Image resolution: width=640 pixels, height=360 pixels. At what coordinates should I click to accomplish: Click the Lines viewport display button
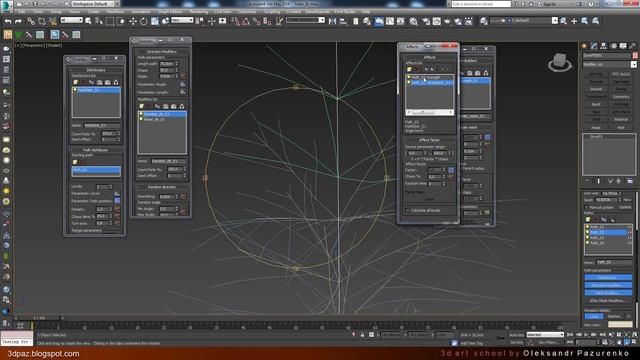click(594, 316)
